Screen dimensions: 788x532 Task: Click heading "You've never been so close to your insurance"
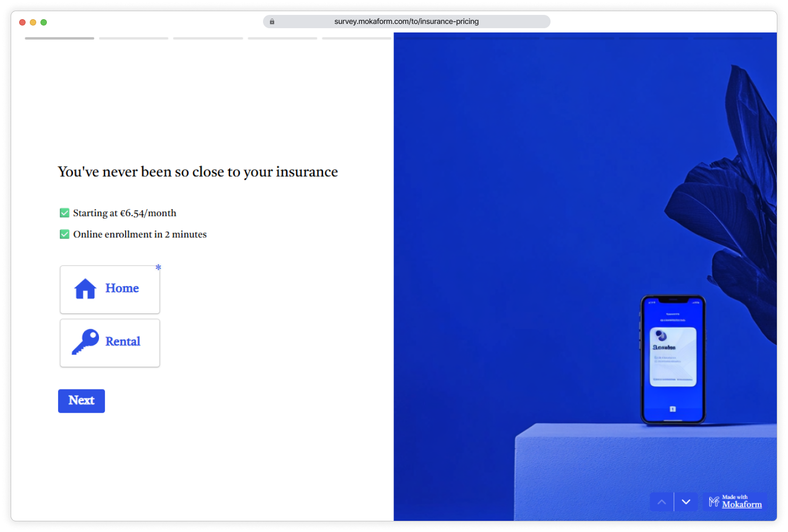point(198,172)
